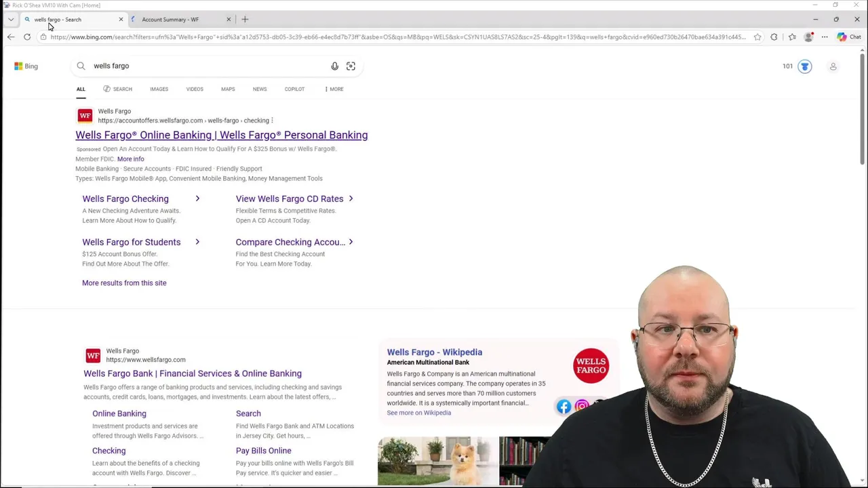Close the wells fargo - Search tab
Viewport: 868px width, 488px height.
click(121, 20)
